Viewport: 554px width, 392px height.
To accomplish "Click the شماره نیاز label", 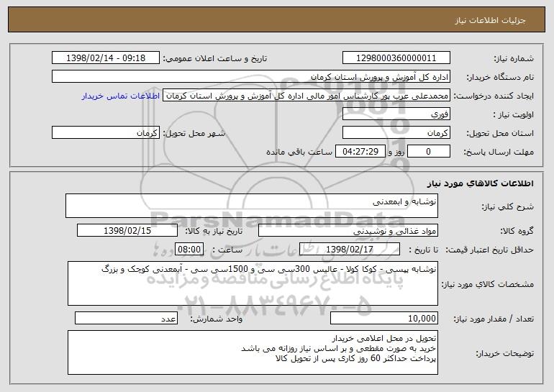I will point(514,58).
